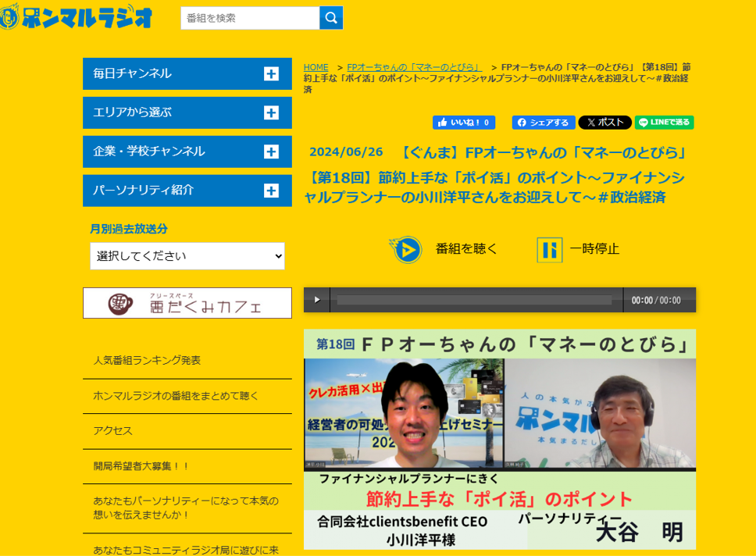Click the LINEで送る button
The height and width of the screenshot is (556, 756).
click(665, 123)
